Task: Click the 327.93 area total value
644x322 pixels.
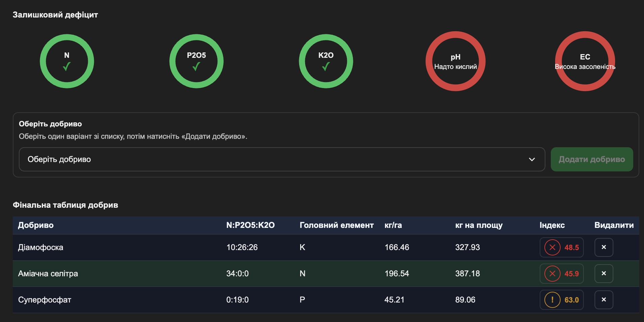Action: [x=467, y=247]
